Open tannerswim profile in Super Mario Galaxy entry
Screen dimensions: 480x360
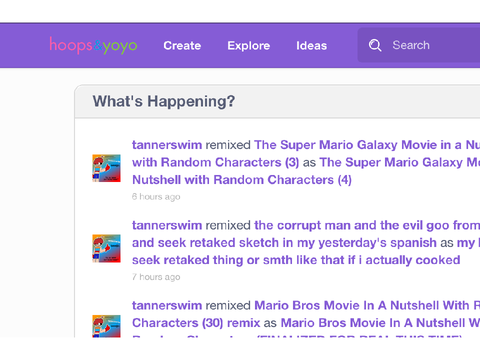[x=167, y=145]
